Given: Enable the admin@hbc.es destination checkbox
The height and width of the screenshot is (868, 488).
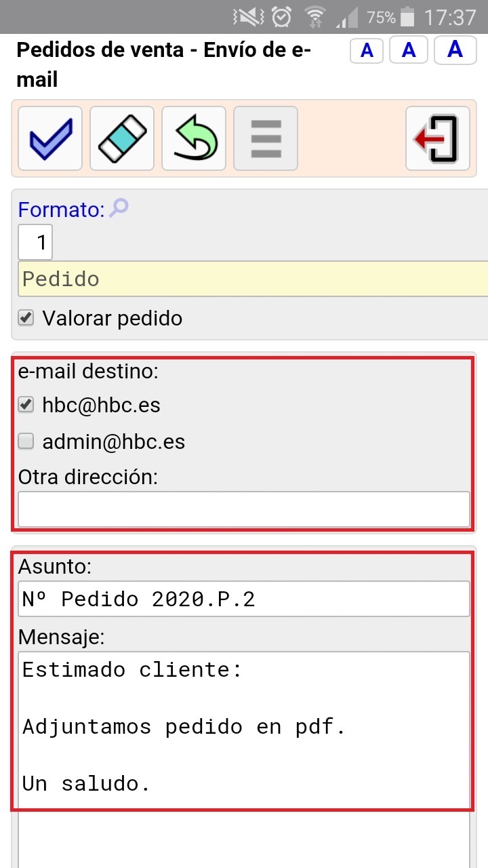Looking at the screenshot, I should pyautogui.click(x=26, y=441).
